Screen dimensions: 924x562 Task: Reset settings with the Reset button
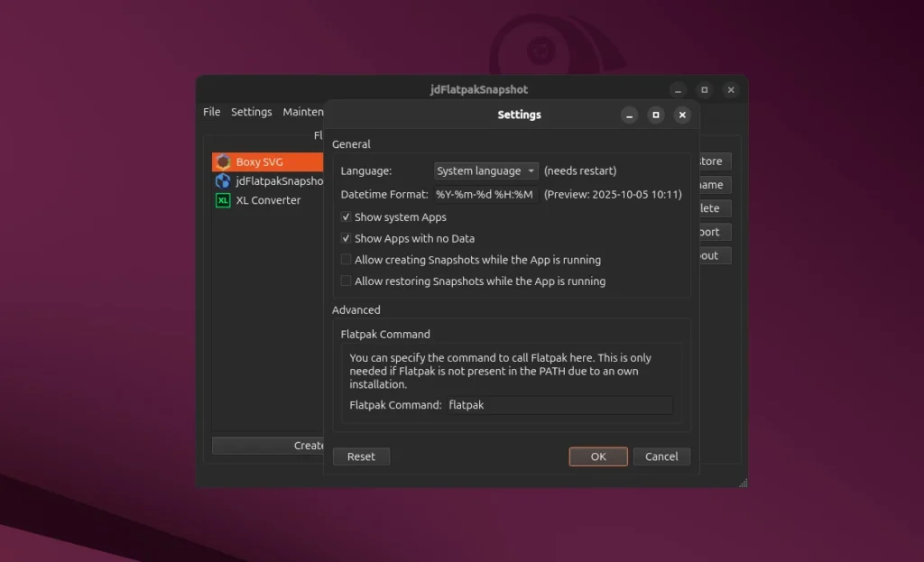[x=361, y=456]
